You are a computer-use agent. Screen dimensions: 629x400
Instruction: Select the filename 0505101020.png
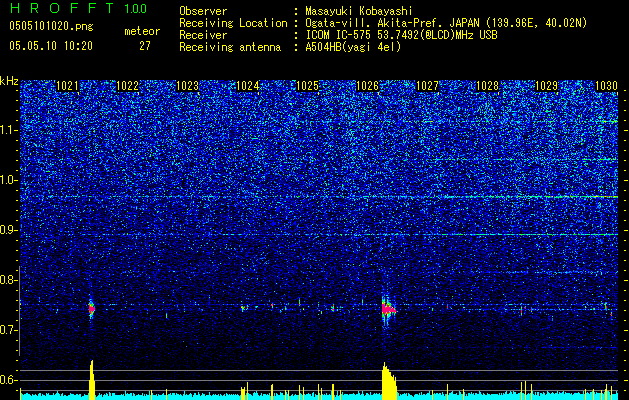tap(51, 27)
